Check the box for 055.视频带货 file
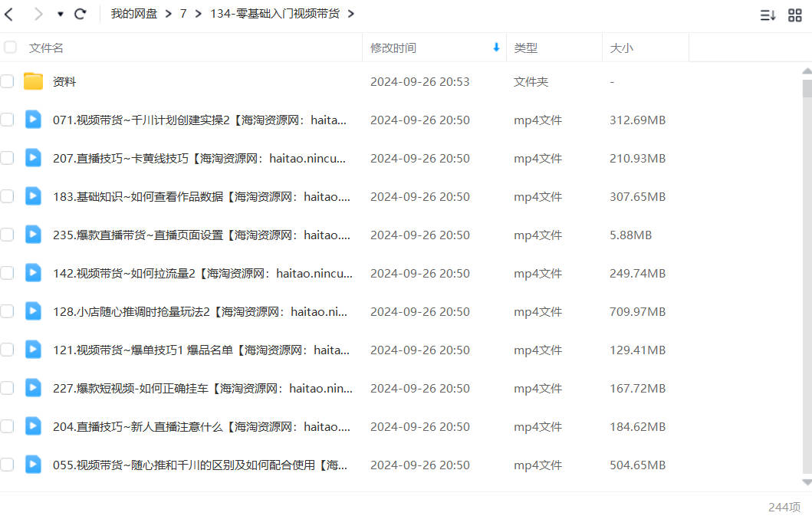The image size is (812, 516). (7, 465)
